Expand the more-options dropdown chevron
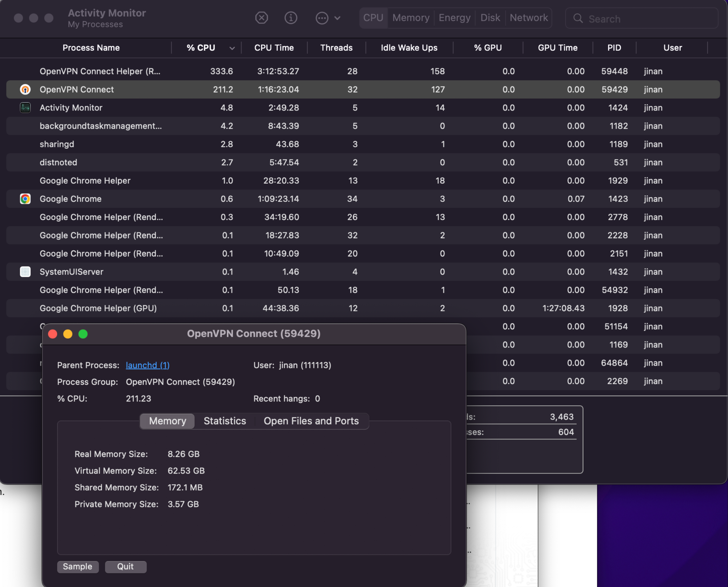The width and height of the screenshot is (728, 587). [337, 18]
